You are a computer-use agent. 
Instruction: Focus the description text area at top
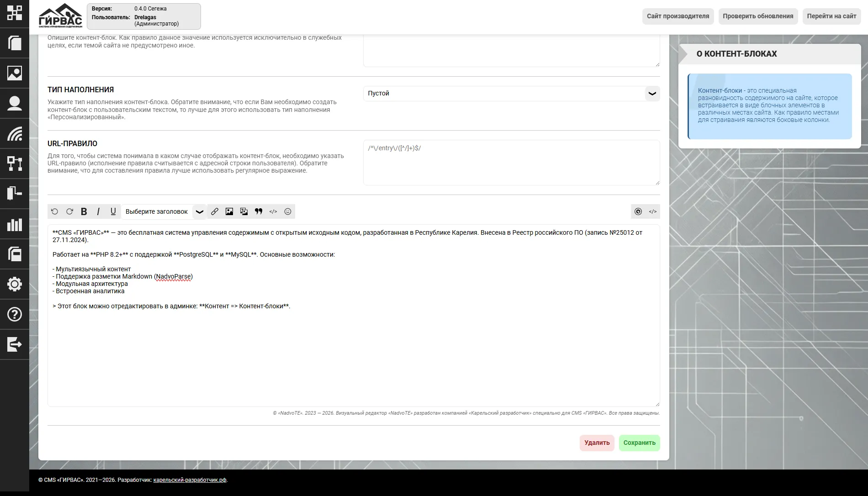coord(511,50)
